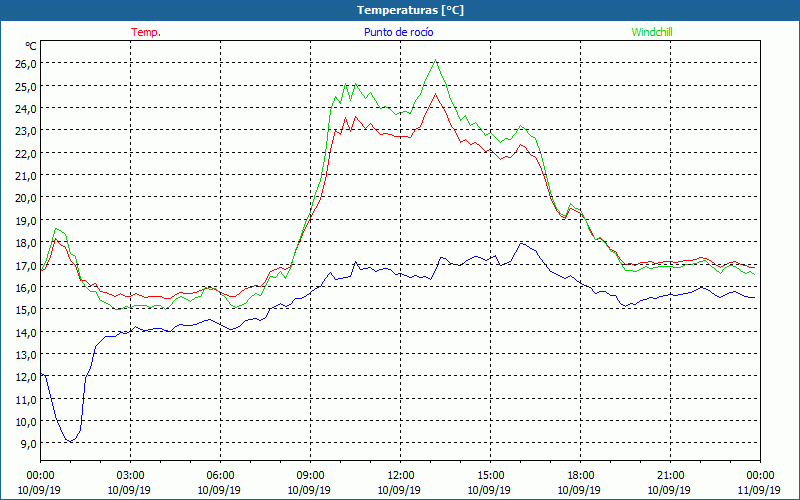This screenshot has width=800, height=500.
Task: Click the 18:00 time axis label
Action: pyautogui.click(x=581, y=476)
